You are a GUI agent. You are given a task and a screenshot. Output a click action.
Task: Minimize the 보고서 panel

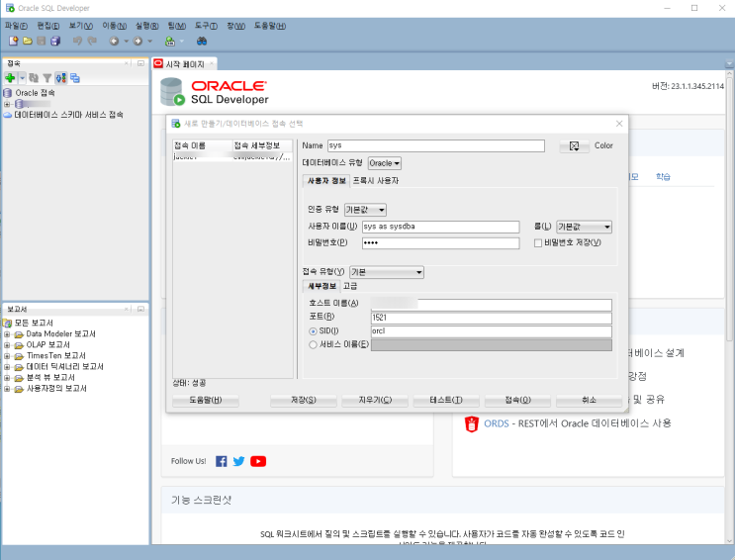140,309
